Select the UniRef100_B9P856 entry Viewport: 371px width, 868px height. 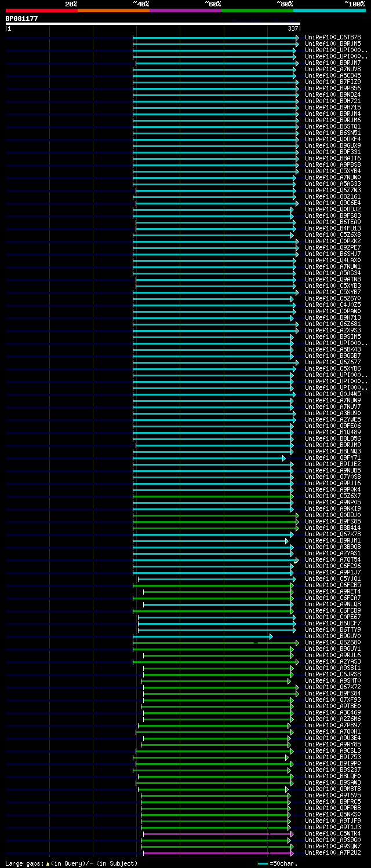(333, 88)
